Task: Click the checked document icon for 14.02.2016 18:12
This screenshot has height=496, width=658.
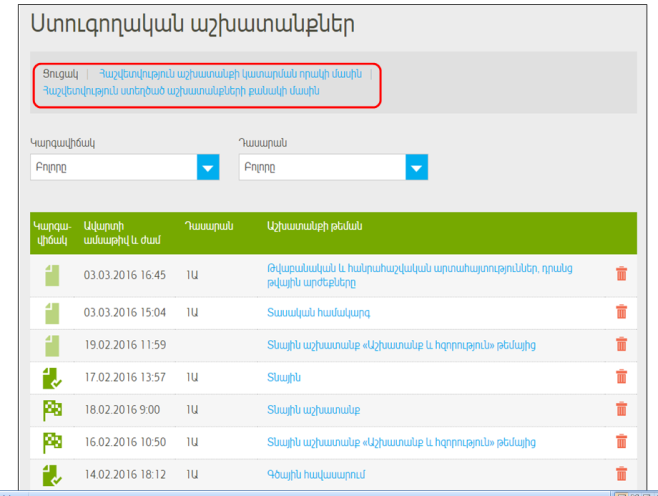Action: click(52, 475)
